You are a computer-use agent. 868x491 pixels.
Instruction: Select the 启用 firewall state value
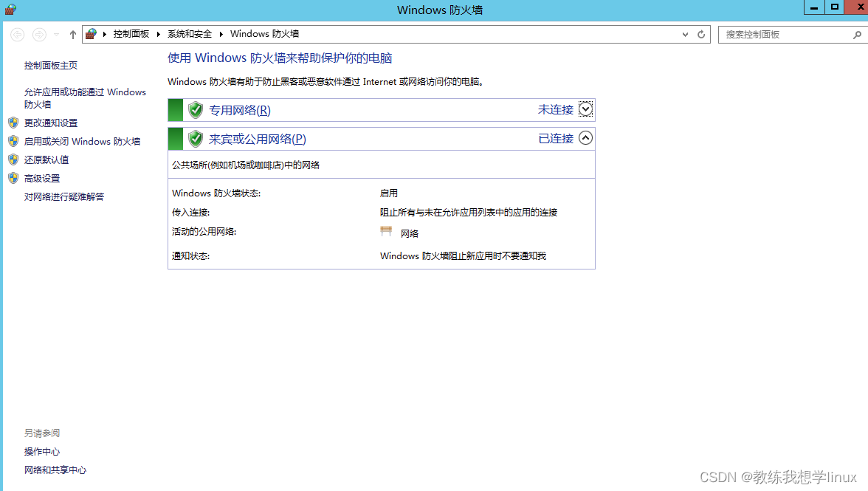click(x=388, y=193)
